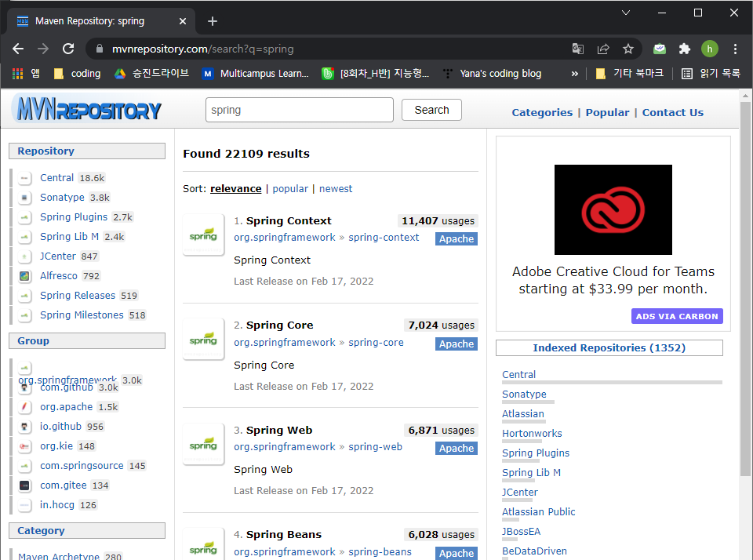Viewport: 753px width, 560px height.
Task: Filter by in.hocg group
Action: point(57,505)
